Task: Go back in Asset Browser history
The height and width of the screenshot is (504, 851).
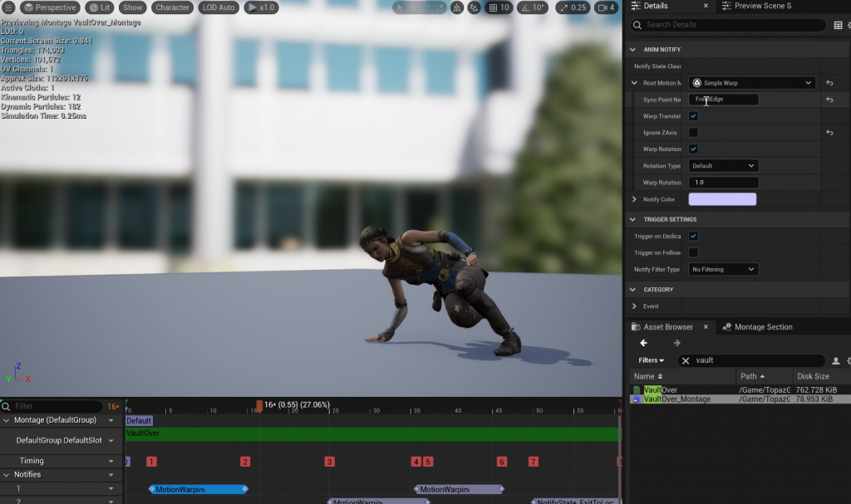Action: (643, 343)
